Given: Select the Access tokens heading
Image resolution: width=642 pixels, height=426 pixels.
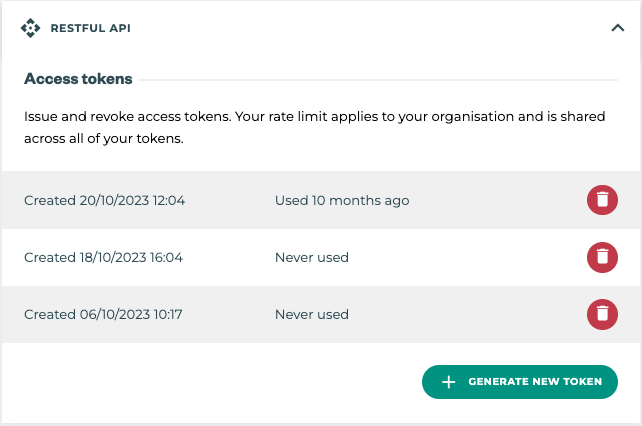Looking at the screenshot, I should pos(78,79).
